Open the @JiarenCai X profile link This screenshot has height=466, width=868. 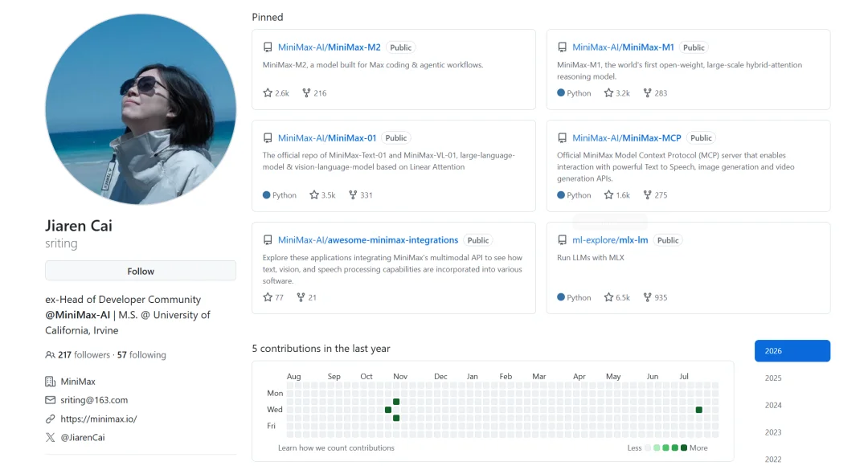pyautogui.click(x=83, y=437)
